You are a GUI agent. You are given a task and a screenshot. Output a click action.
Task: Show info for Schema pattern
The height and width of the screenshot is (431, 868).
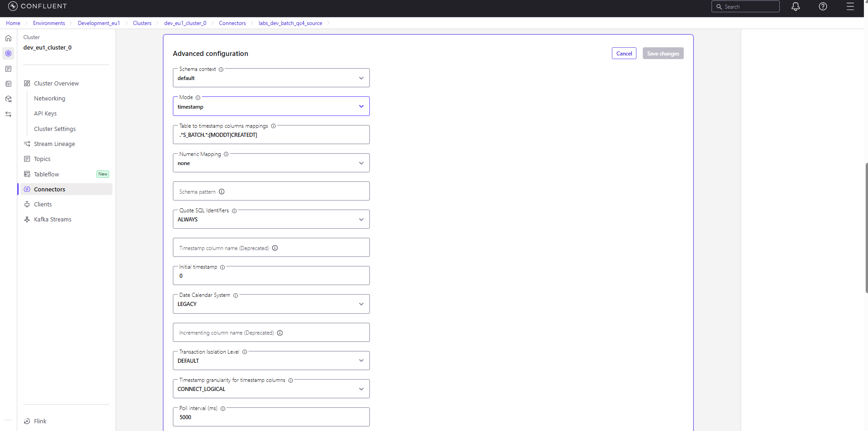(222, 191)
